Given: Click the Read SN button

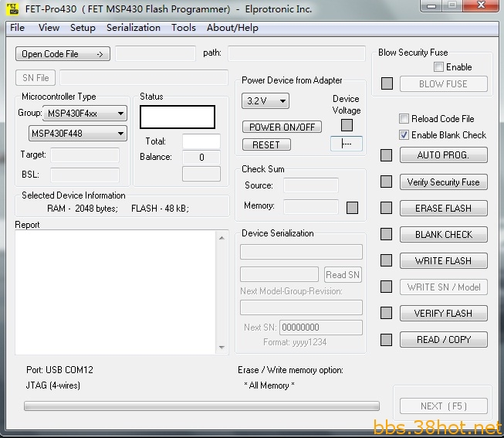Looking at the screenshot, I should [x=343, y=274].
